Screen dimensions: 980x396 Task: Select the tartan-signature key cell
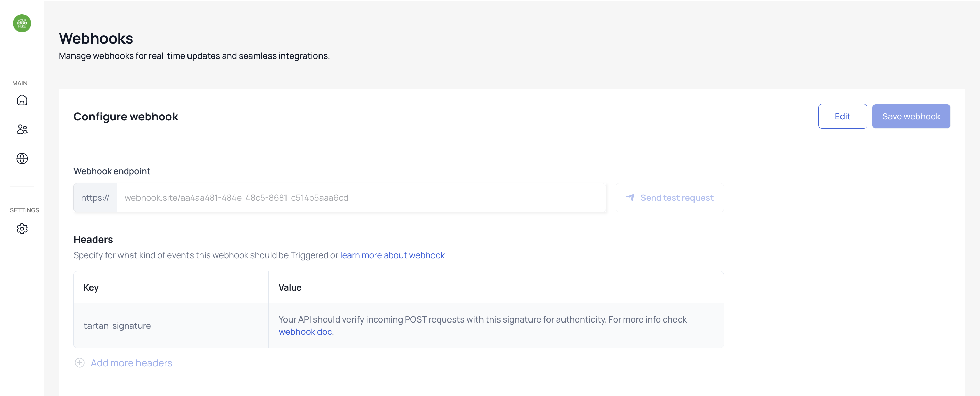pyautogui.click(x=117, y=326)
